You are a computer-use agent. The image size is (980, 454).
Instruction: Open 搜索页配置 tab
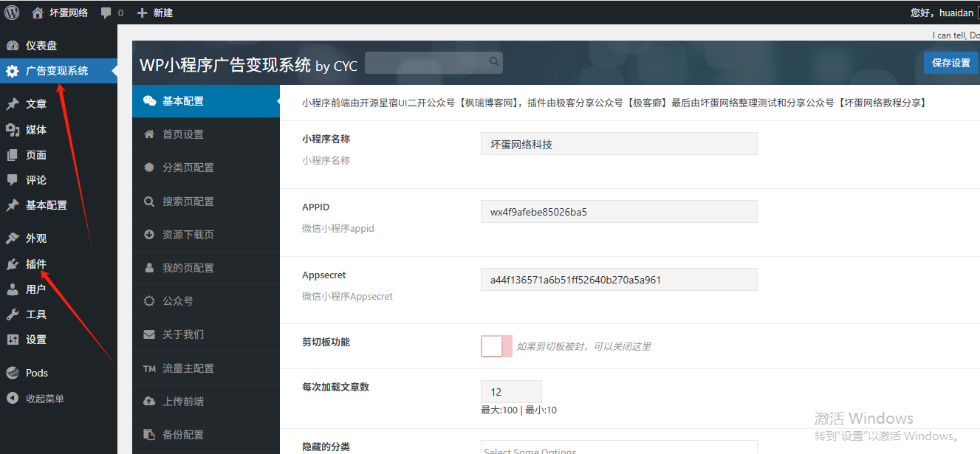click(x=206, y=202)
